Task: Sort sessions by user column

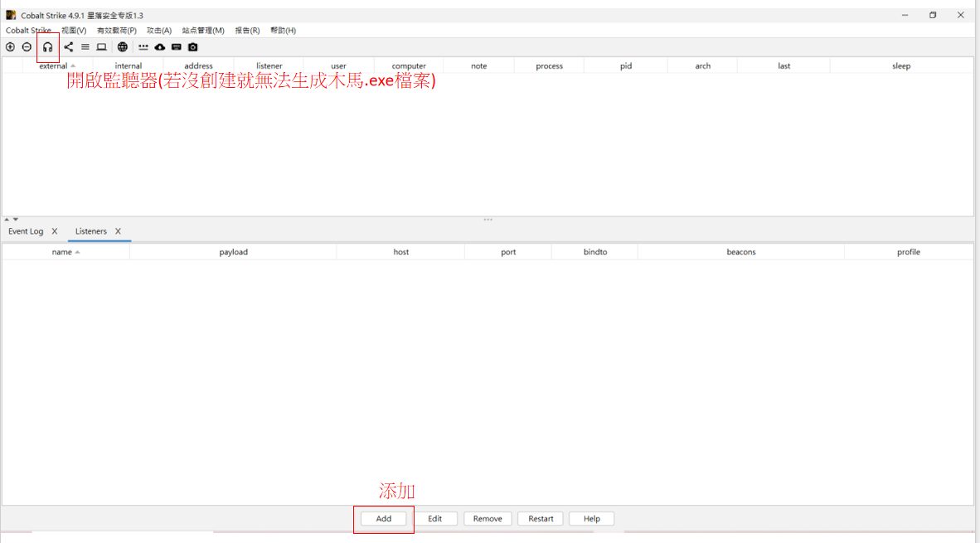Action: pyautogui.click(x=339, y=65)
